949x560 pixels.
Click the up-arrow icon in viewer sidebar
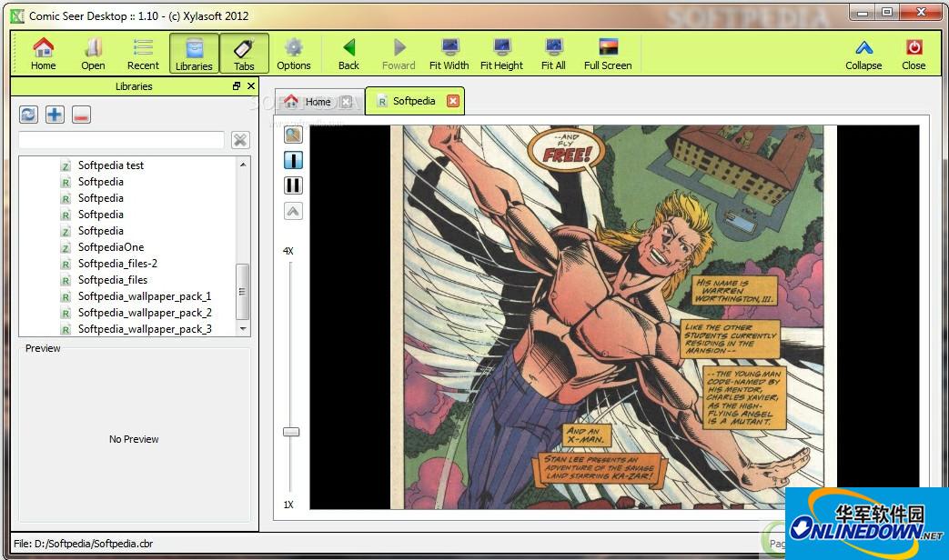pyautogui.click(x=293, y=211)
